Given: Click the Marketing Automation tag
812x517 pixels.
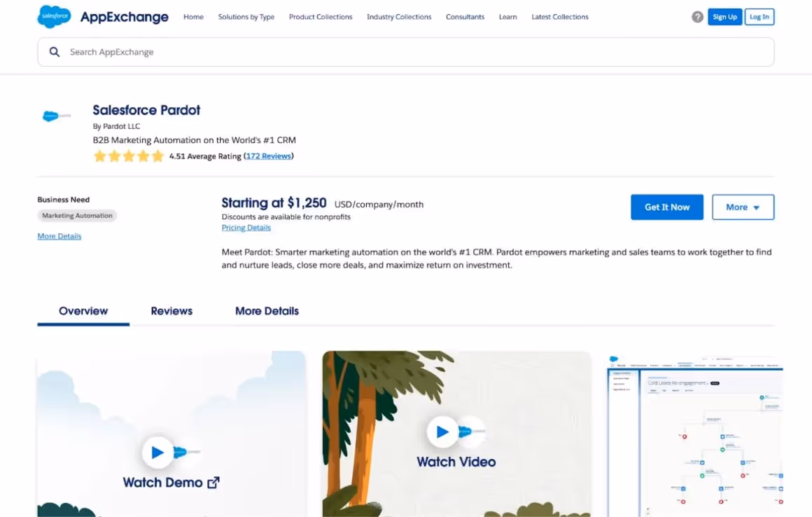Looking at the screenshot, I should click(x=77, y=216).
